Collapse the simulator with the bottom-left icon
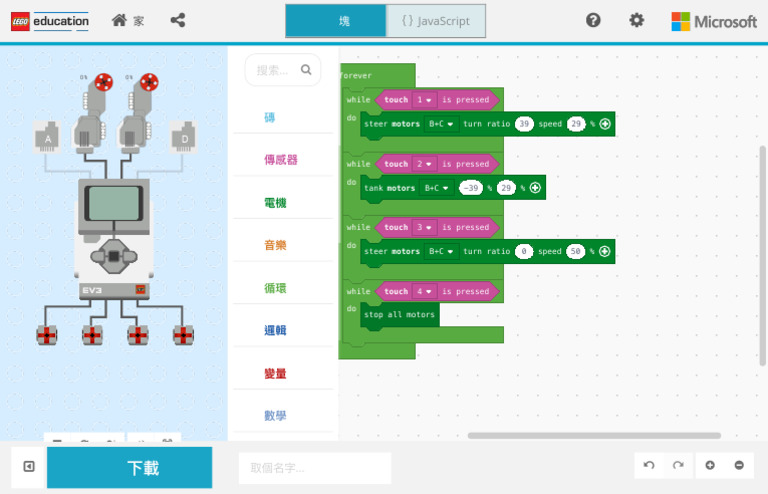768x494 pixels. pyautogui.click(x=29, y=467)
